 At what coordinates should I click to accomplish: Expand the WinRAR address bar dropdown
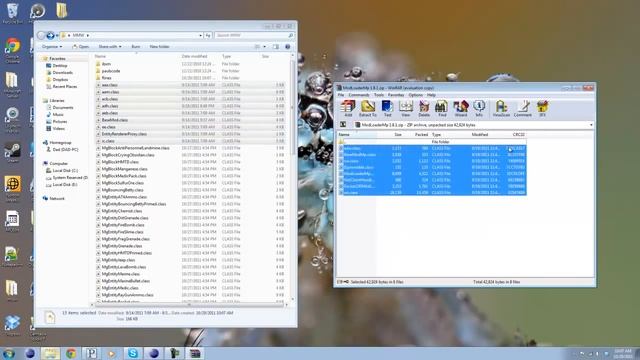(591, 125)
